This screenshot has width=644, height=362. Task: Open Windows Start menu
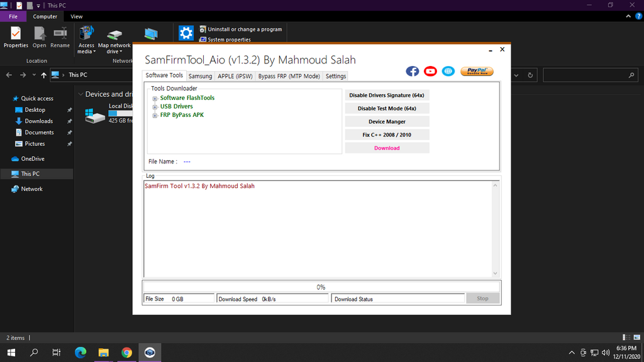pos(11,352)
